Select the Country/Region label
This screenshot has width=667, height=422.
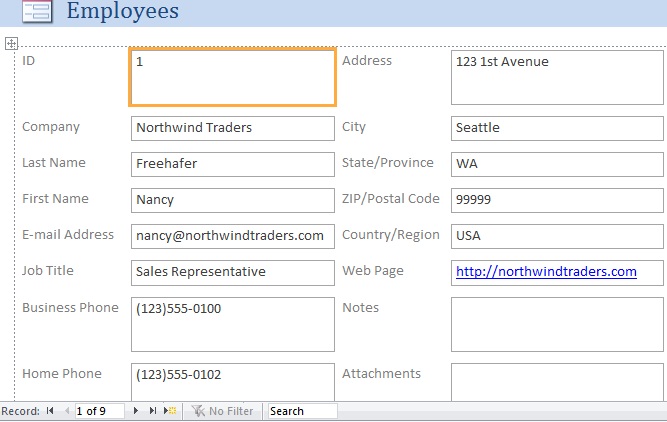pos(391,235)
